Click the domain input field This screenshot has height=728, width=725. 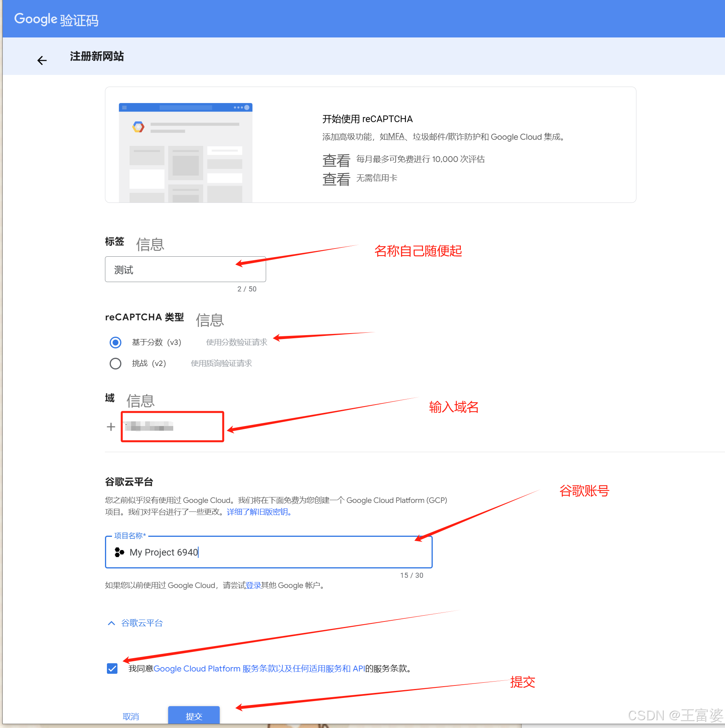(172, 426)
